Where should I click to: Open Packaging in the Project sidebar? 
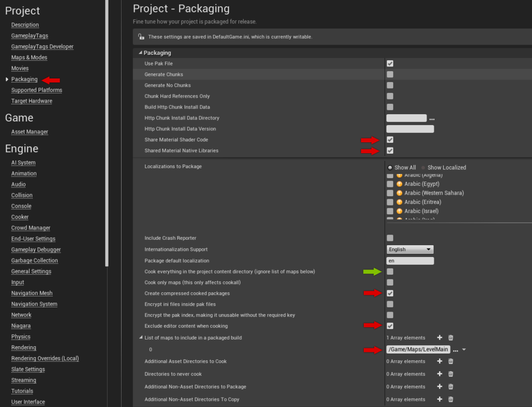tap(24, 79)
